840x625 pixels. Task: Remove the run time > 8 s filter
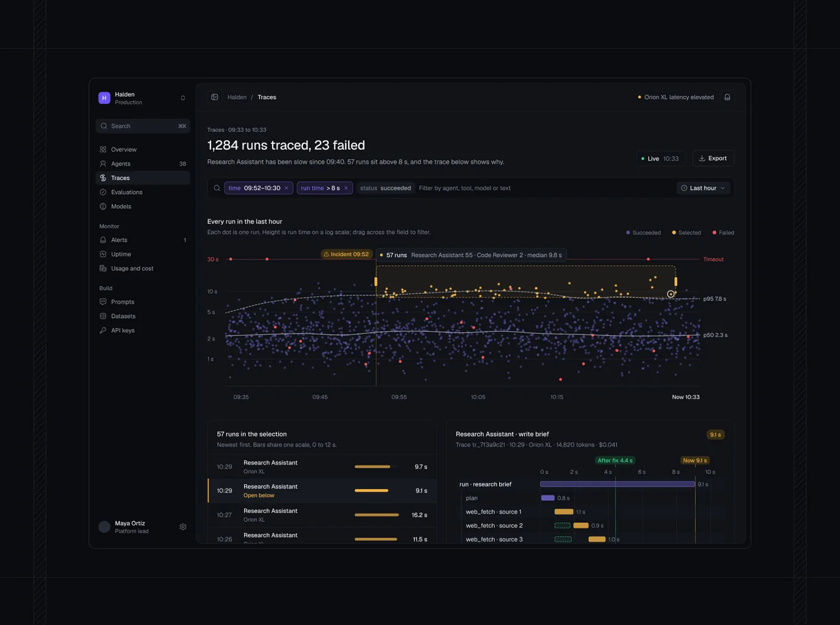tap(346, 188)
